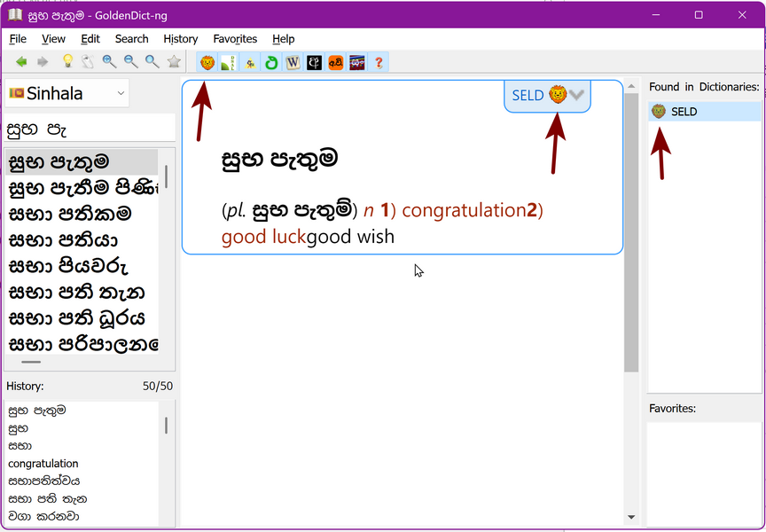This screenshot has height=532, width=766.
Task: Toggle the DSL dictionary toolbar icon
Action: pos(229,62)
